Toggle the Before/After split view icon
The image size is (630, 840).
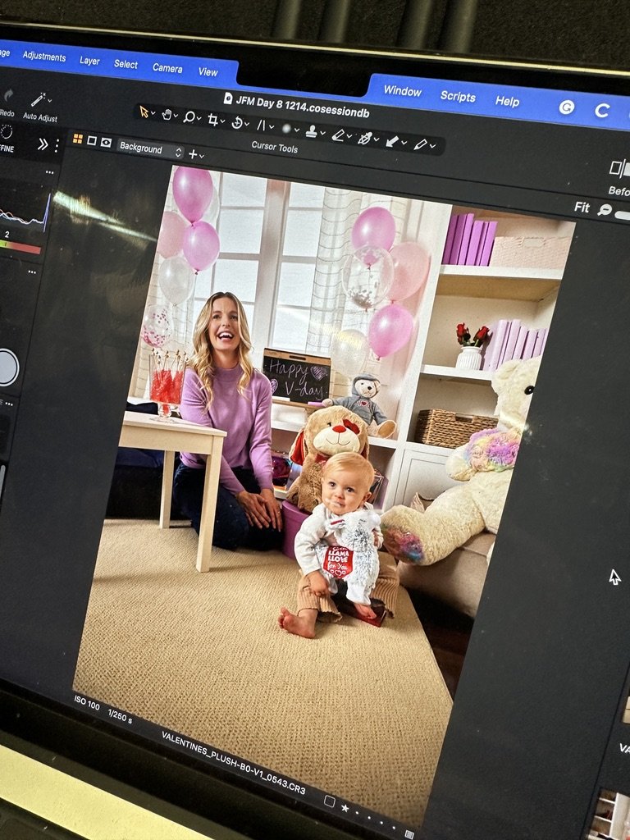pos(621,169)
